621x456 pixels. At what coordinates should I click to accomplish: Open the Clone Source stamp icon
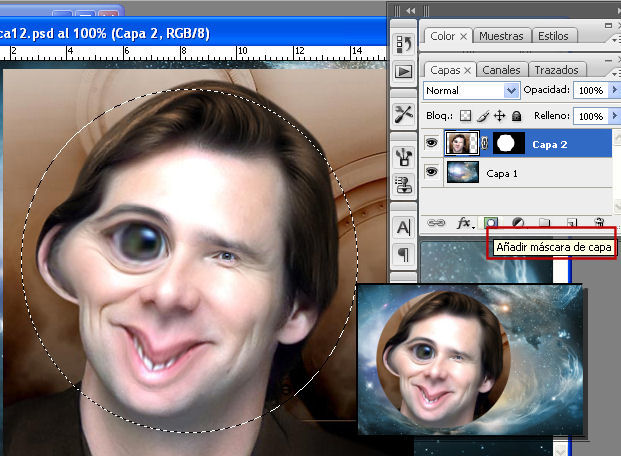(404, 185)
